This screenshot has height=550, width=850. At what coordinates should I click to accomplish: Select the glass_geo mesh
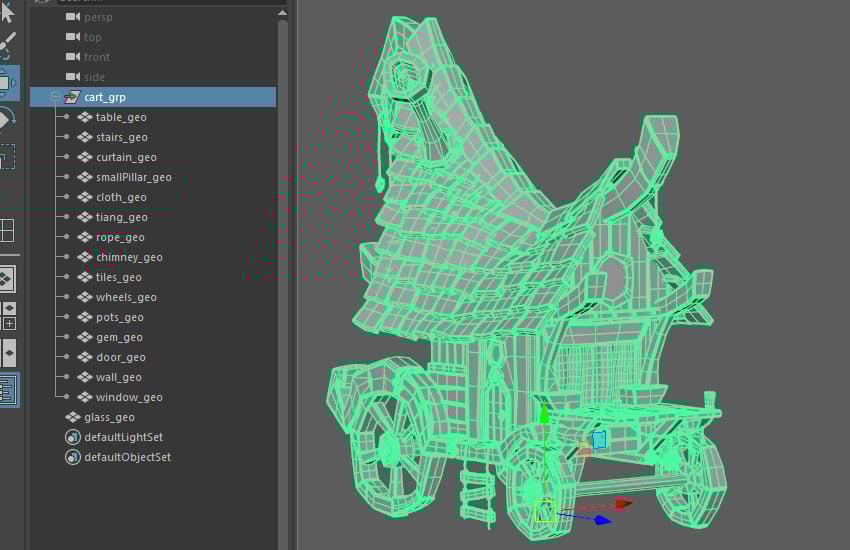pyautogui.click(x=109, y=417)
